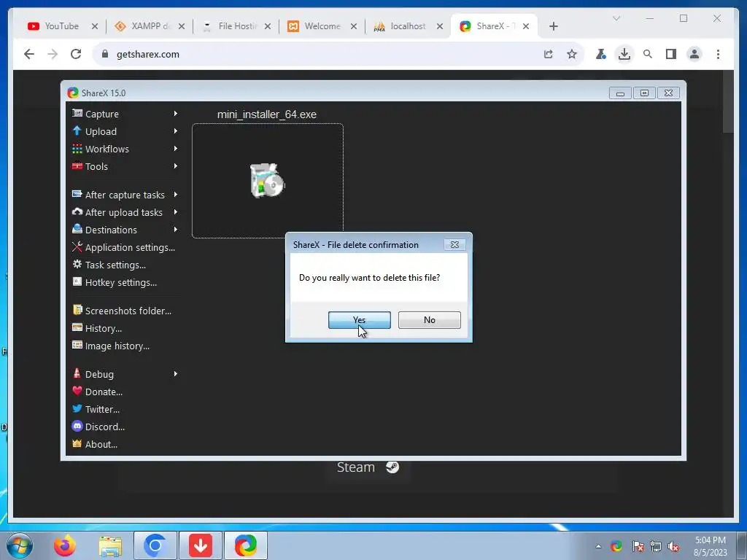Click the Task settings gear icon
This screenshot has height=560, width=747.
point(77,264)
